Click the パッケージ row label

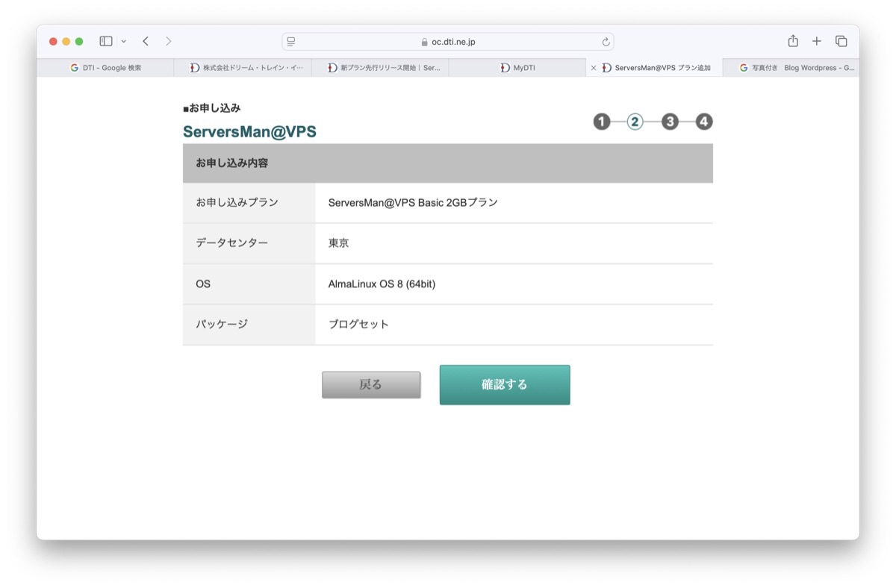pyautogui.click(x=222, y=325)
